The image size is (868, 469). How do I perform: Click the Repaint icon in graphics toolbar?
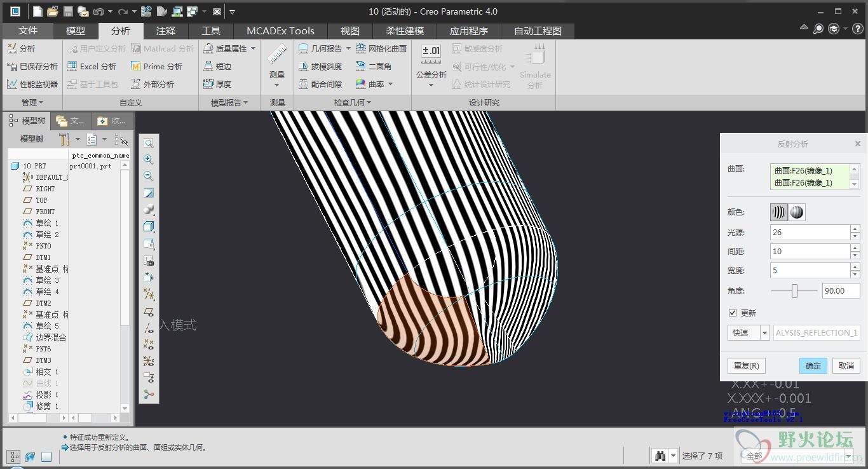[x=149, y=193]
